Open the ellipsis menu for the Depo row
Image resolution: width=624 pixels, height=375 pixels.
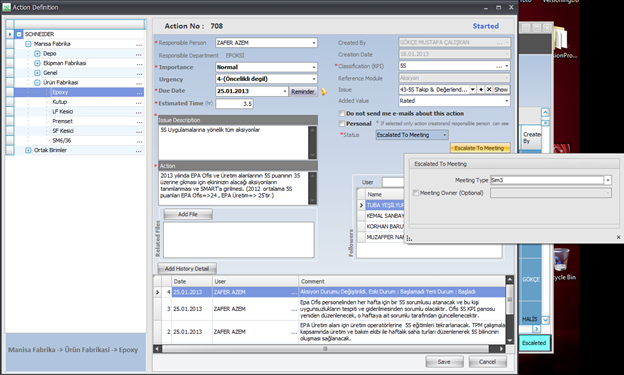(x=139, y=54)
